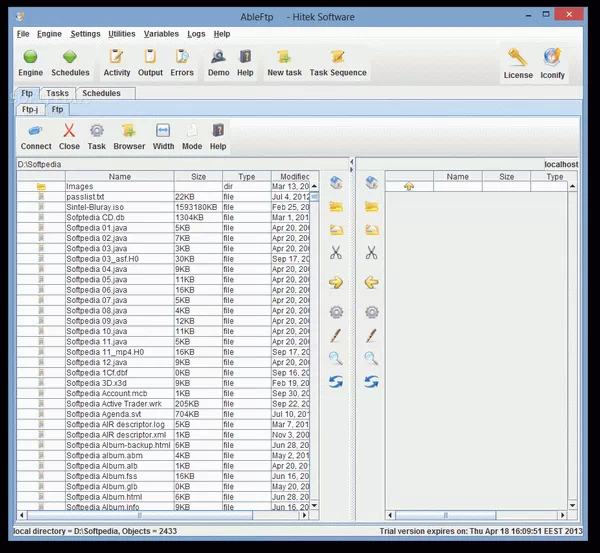Open the Variables menu
Viewport: 600px width, 553px height.
click(x=161, y=34)
